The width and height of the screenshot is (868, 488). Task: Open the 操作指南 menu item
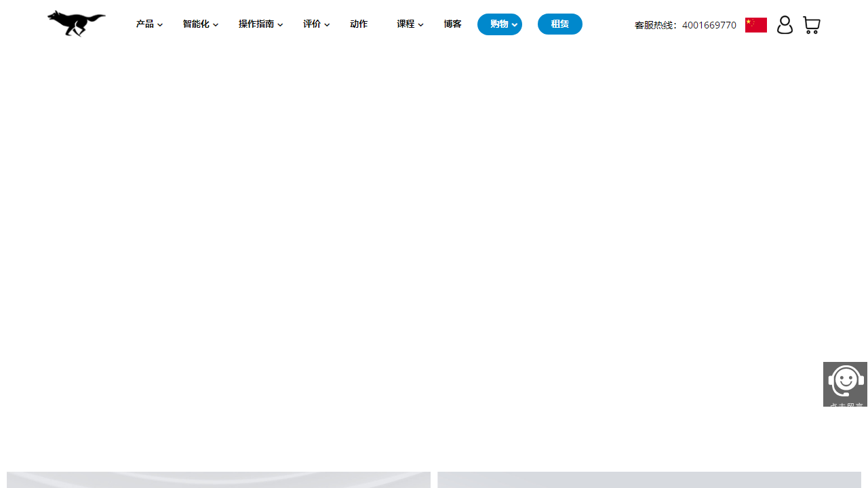click(x=256, y=24)
